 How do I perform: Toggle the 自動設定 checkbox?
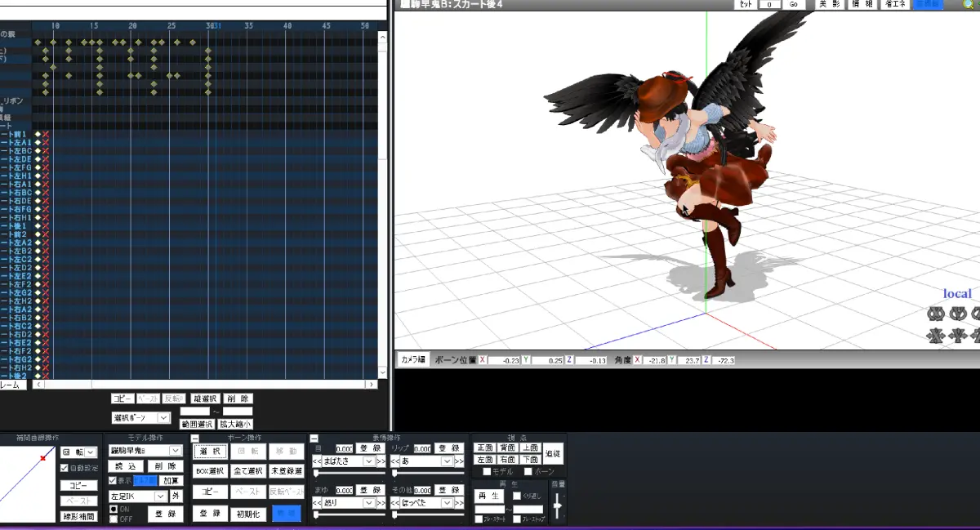65,468
